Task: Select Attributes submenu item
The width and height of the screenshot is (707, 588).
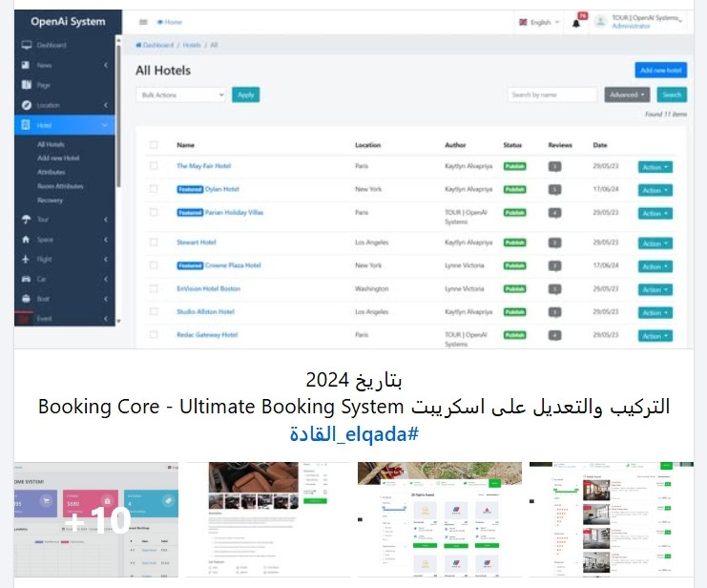Action: tap(52, 172)
